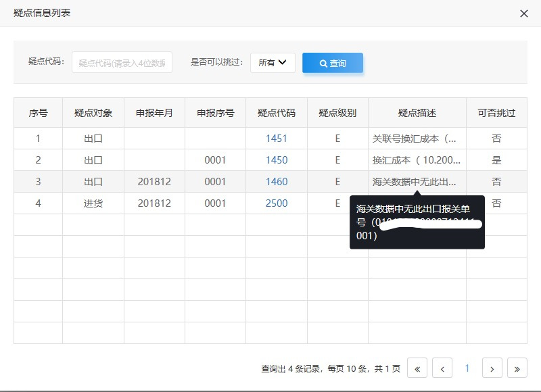Click the 申报年月 column header
541x392 pixels.
[x=154, y=113]
